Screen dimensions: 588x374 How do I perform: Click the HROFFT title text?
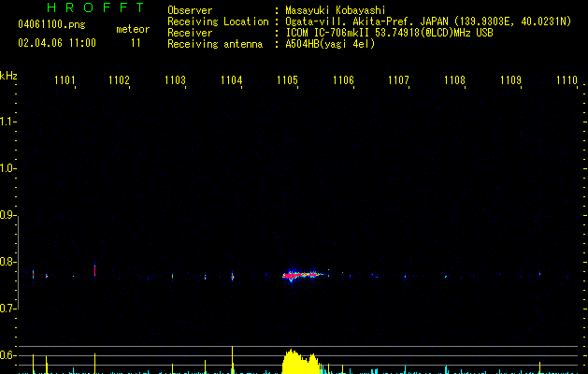96,7
